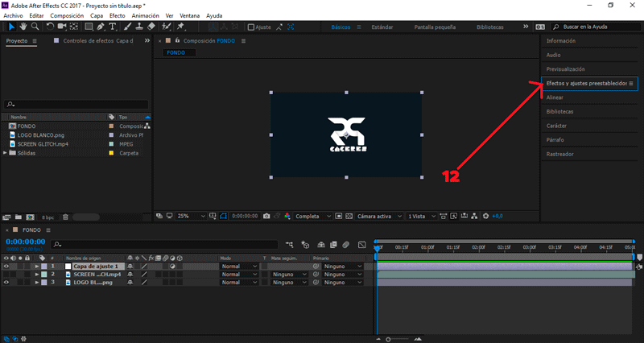Click the snapshot camera icon
The height and width of the screenshot is (343, 644).
point(266,216)
